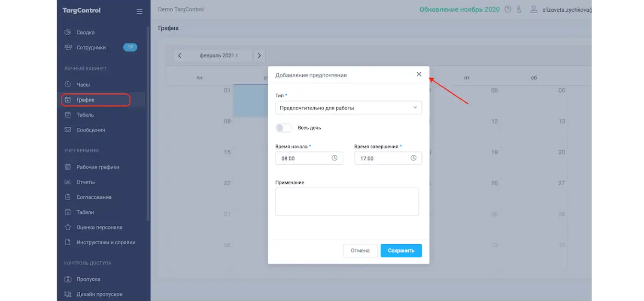Open the Рабочие графики menu item
The height and width of the screenshot is (301, 644).
67,167
